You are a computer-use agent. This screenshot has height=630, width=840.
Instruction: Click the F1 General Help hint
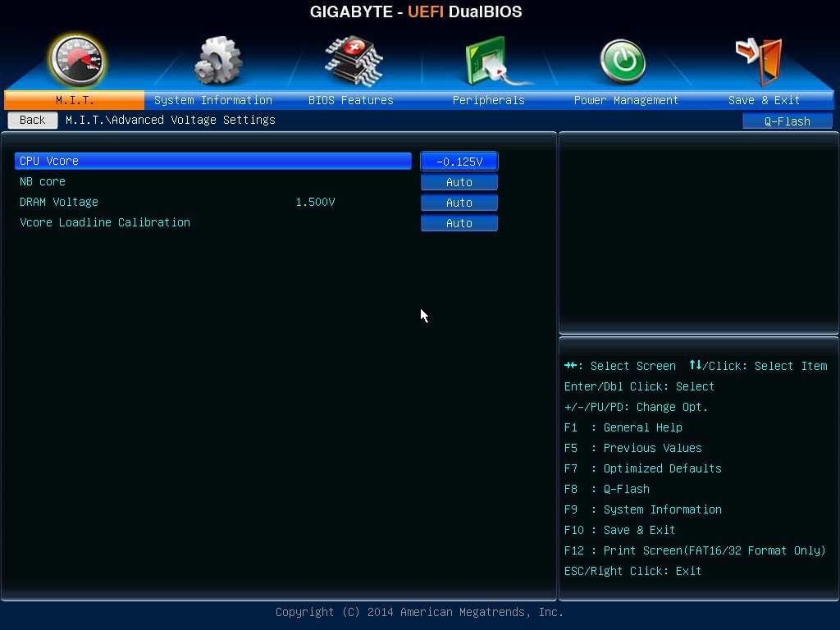(623, 427)
